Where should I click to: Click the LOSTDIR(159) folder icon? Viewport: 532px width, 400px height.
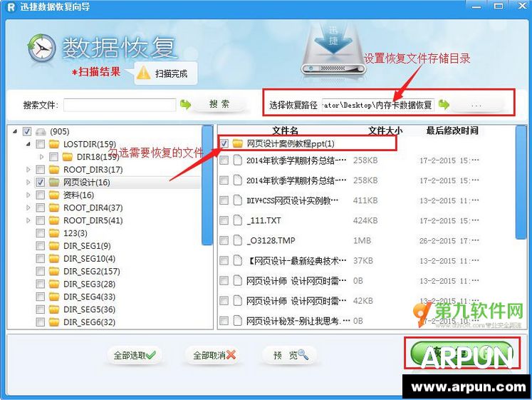coord(54,144)
